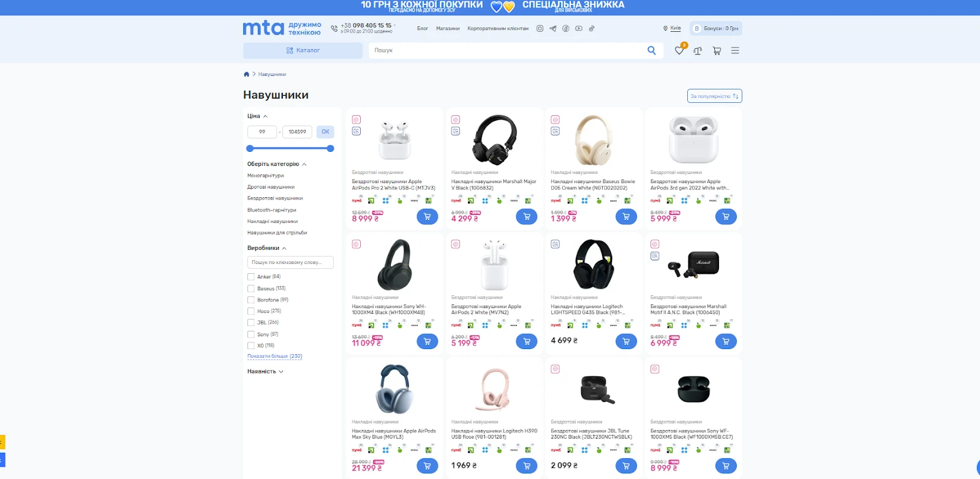Collapse the Виробники filter section
The image size is (980, 479).
(266, 248)
